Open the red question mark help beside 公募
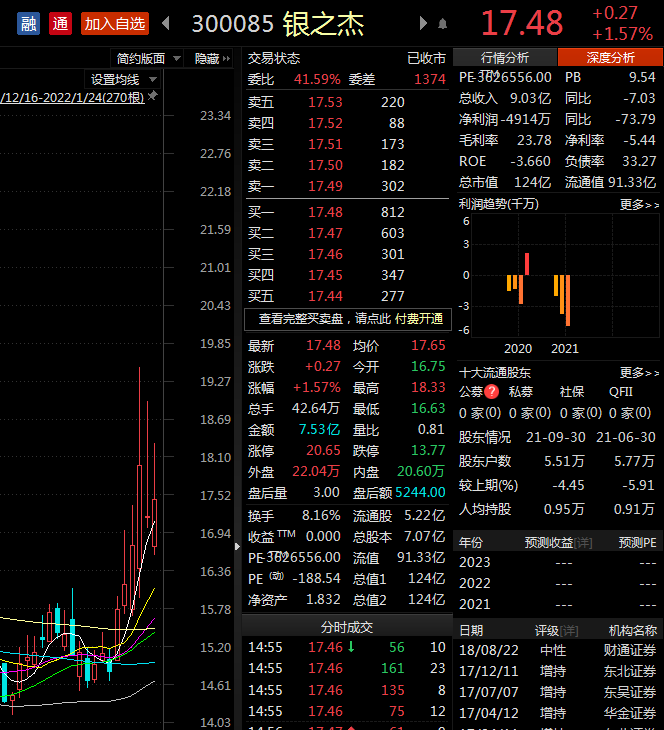 [492, 392]
